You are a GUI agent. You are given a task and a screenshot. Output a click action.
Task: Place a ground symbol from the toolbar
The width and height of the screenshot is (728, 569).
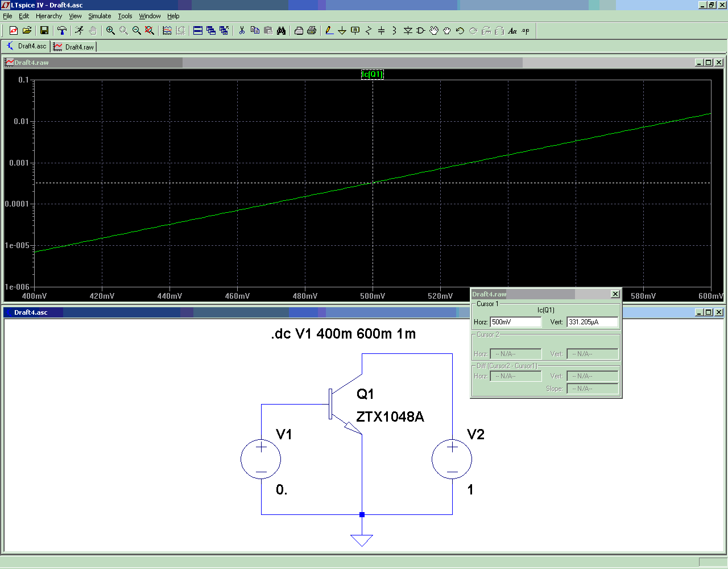click(x=342, y=31)
